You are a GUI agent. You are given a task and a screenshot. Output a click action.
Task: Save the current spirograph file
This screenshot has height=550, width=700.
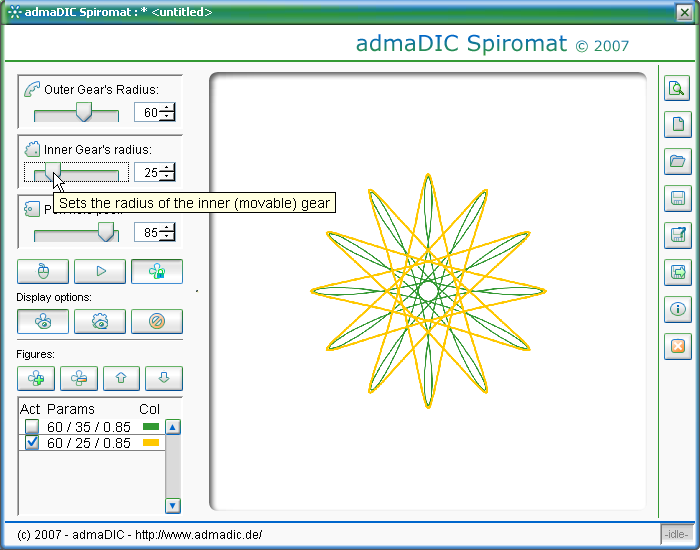point(677,198)
